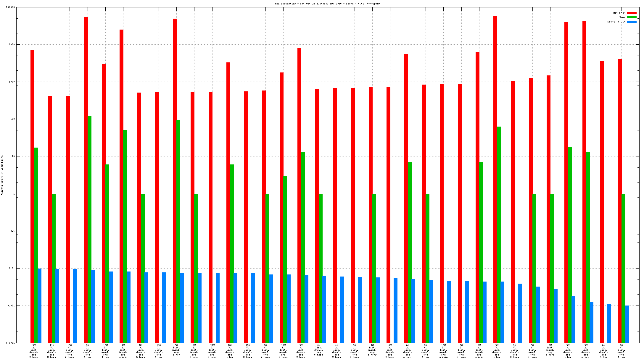Click the blue Score (0..1) legend swatch

click(x=631, y=22)
